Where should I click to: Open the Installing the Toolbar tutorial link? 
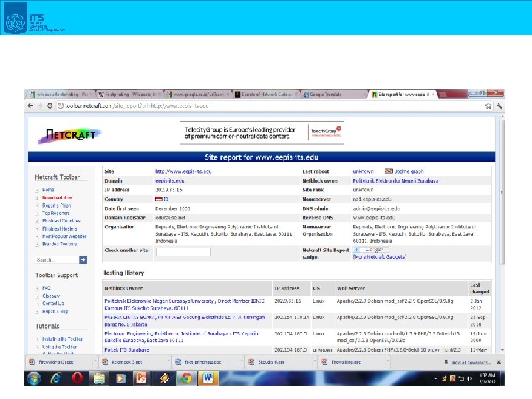coord(62,339)
